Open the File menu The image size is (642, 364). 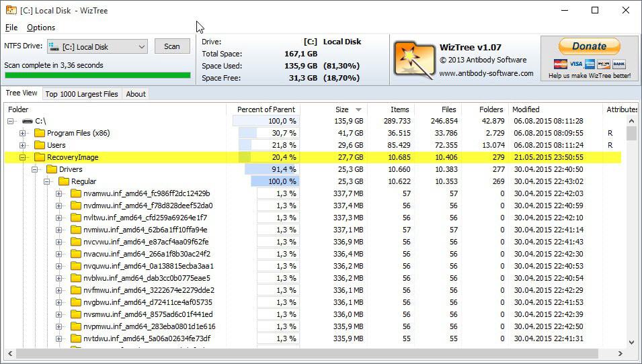click(x=11, y=28)
